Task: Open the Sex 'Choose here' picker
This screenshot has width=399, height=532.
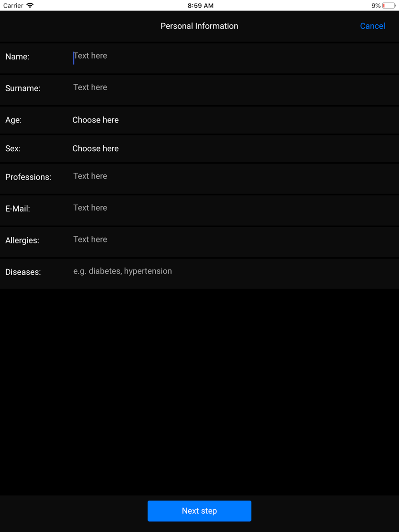Action: pos(95,148)
